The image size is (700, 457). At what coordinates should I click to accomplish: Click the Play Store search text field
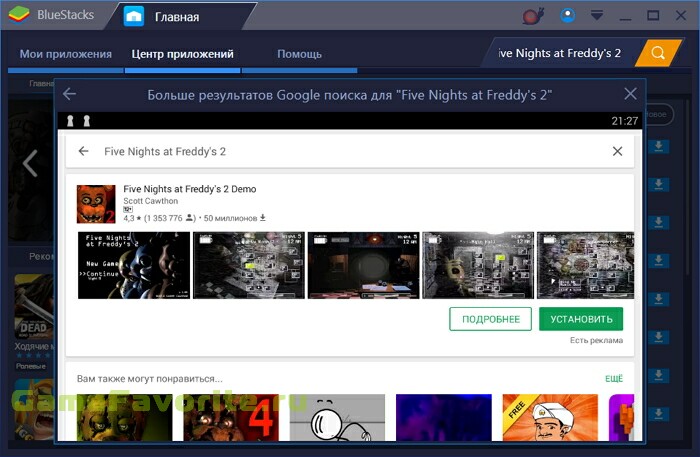(348, 152)
